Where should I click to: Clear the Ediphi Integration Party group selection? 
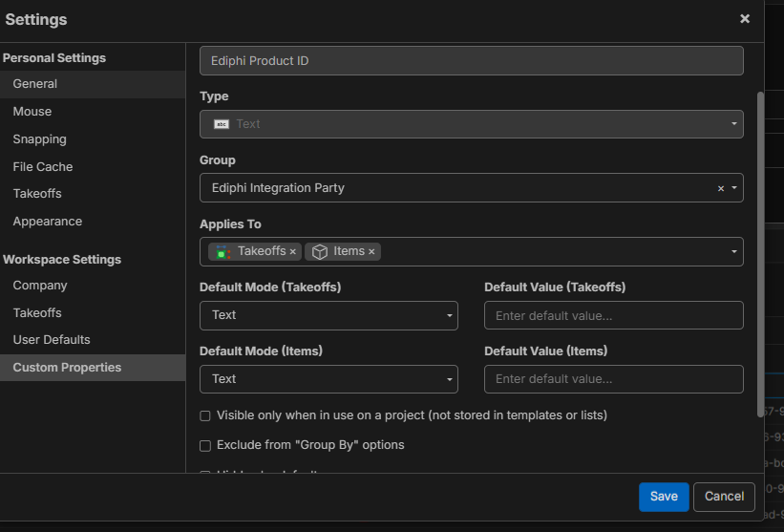pos(721,188)
